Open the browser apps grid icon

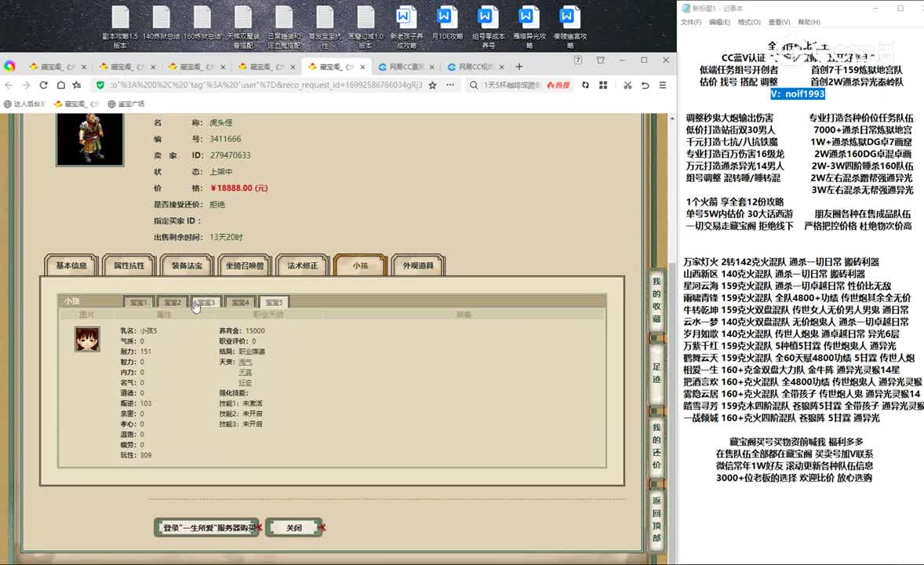coord(603,85)
